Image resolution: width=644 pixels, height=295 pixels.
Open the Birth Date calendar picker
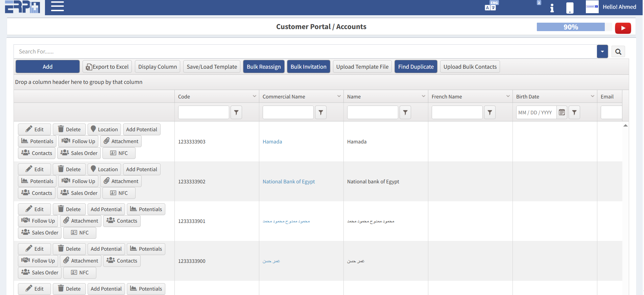[x=562, y=112]
